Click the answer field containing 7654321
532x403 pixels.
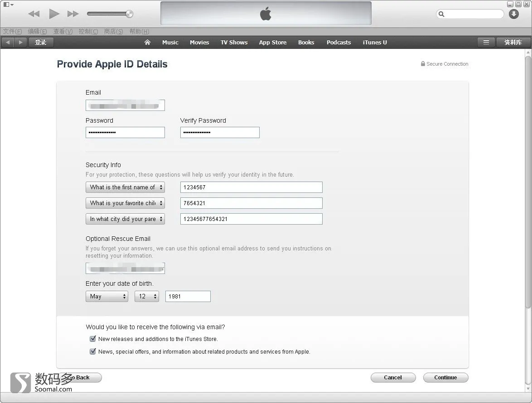[251, 203]
